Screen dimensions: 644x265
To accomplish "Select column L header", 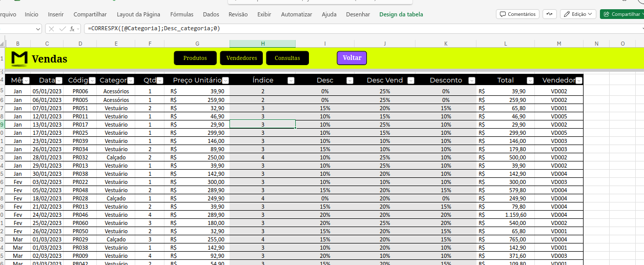I will click(505, 44).
